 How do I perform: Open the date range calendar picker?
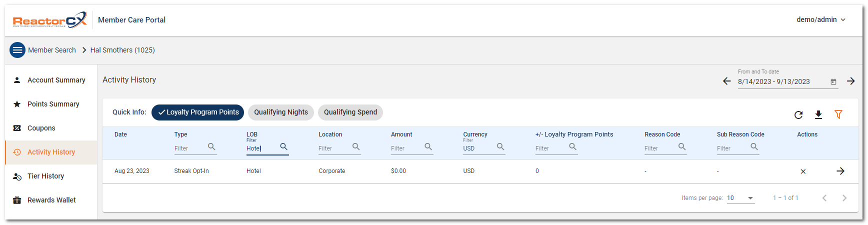(833, 82)
